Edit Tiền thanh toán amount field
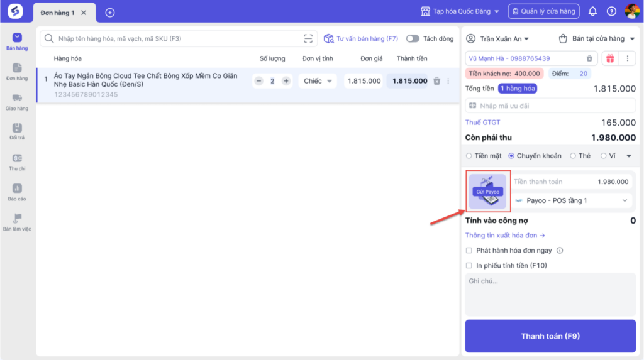Image resolution: width=644 pixels, height=360 pixels. [x=571, y=182]
